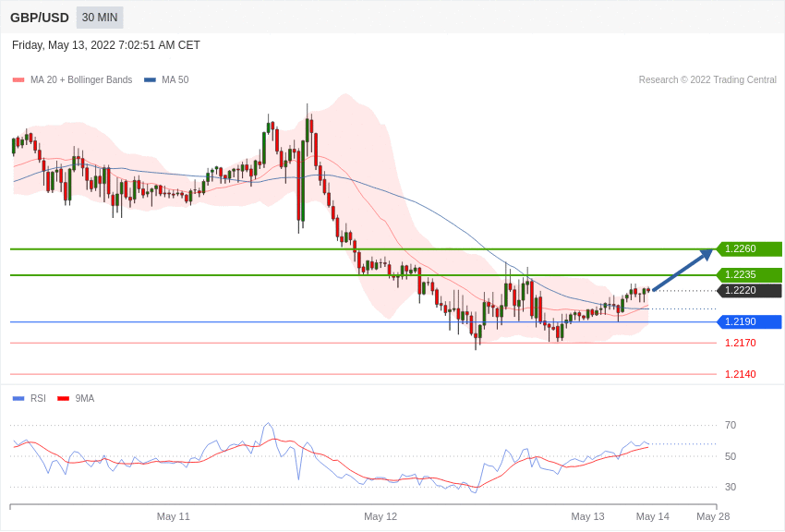This screenshot has height=532, width=785.
Task: Click the RSI legend label
Action: pyautogui.click(x=38, y=398)
